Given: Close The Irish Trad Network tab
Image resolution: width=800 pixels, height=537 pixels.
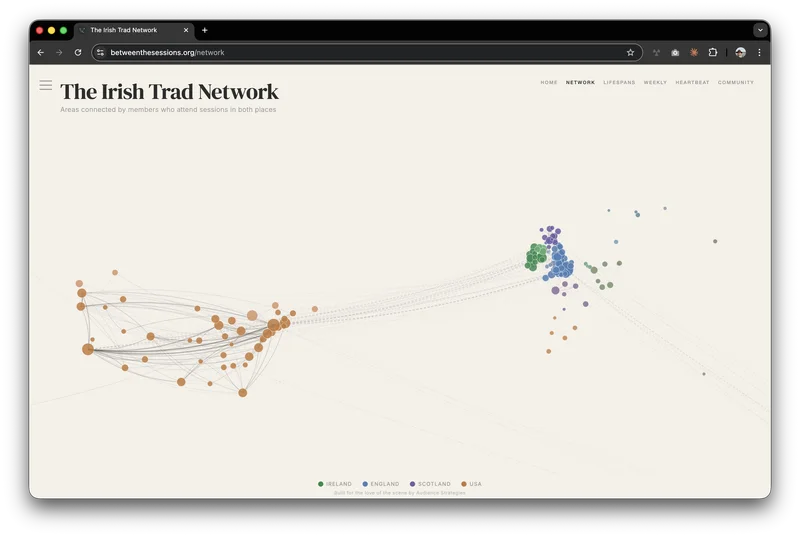Looking at the screenshot, I should click(186, 30).
